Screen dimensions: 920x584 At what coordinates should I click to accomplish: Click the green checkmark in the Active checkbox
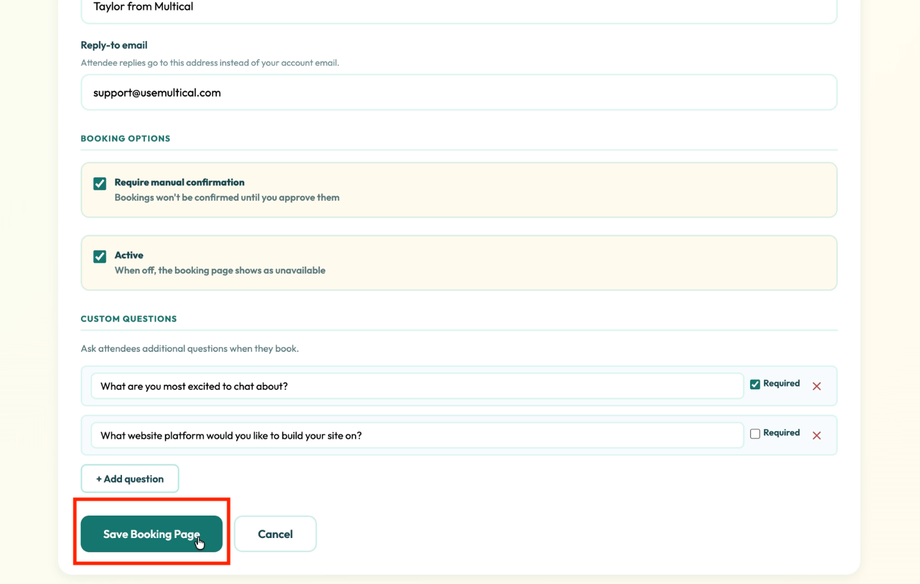(x=99, y=256)
